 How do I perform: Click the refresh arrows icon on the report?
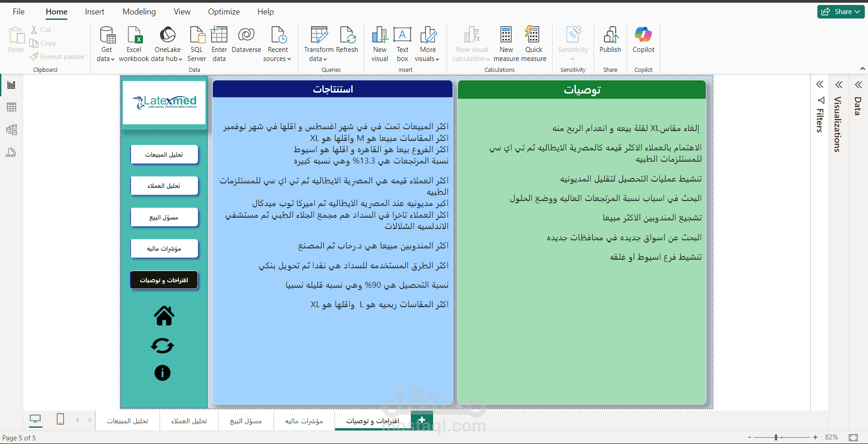click(x=162, y=346)
